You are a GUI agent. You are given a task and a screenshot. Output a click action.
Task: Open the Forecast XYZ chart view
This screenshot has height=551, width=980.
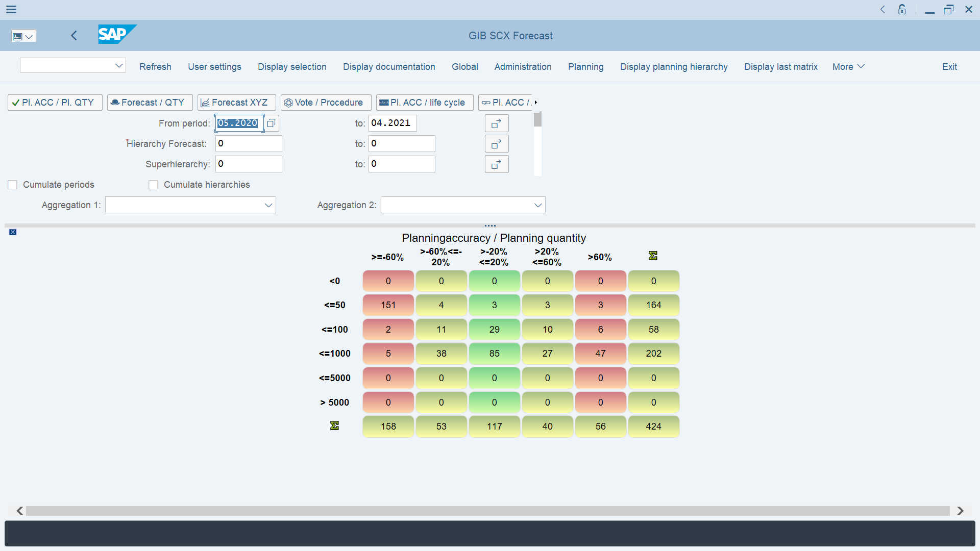236,102
